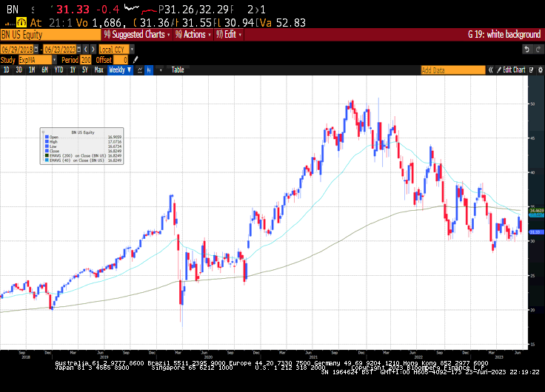Click the Low series color swatch in legend
The height and width of the screenshot is (392, 545).
tap(47, 146)
